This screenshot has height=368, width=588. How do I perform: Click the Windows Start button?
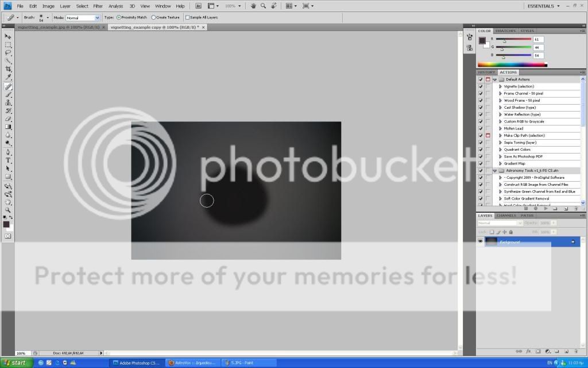(x=15, y=363)
